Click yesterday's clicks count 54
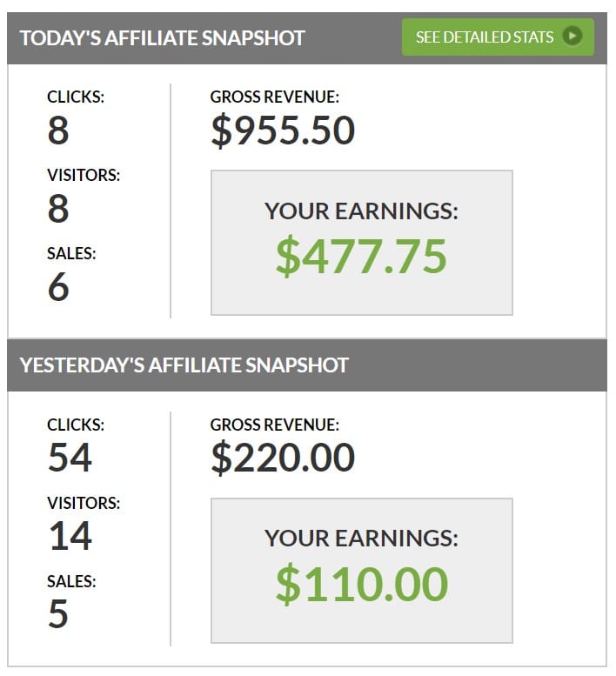This screenshot has height=676, width=616. (70, 458)
